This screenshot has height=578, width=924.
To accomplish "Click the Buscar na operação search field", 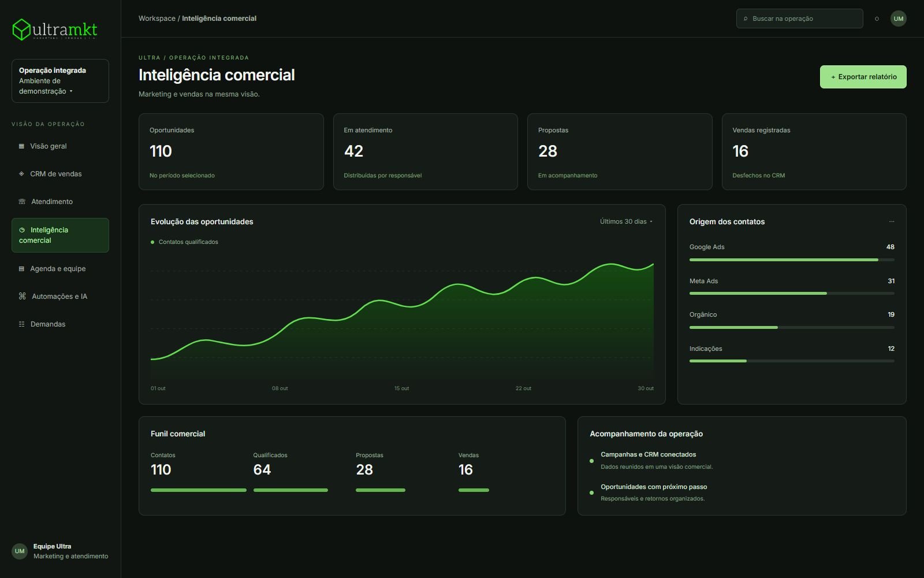I will pyautogui.click(x=799, y=18).
